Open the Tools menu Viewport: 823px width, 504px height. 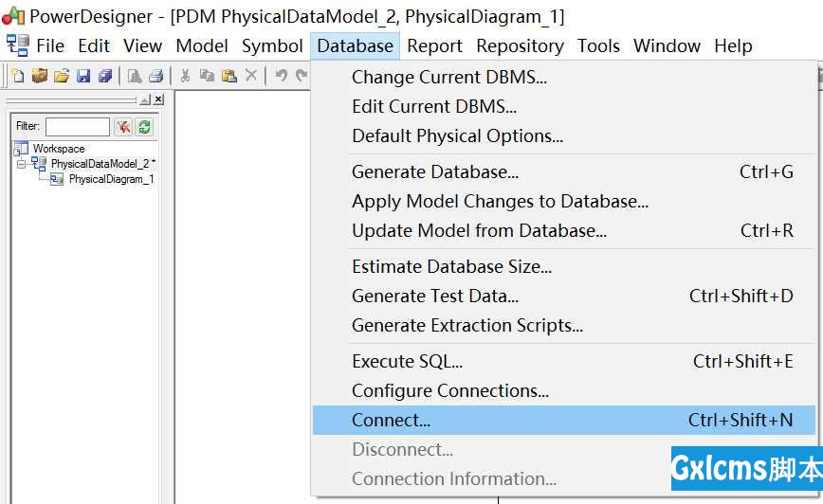point(598,46)
